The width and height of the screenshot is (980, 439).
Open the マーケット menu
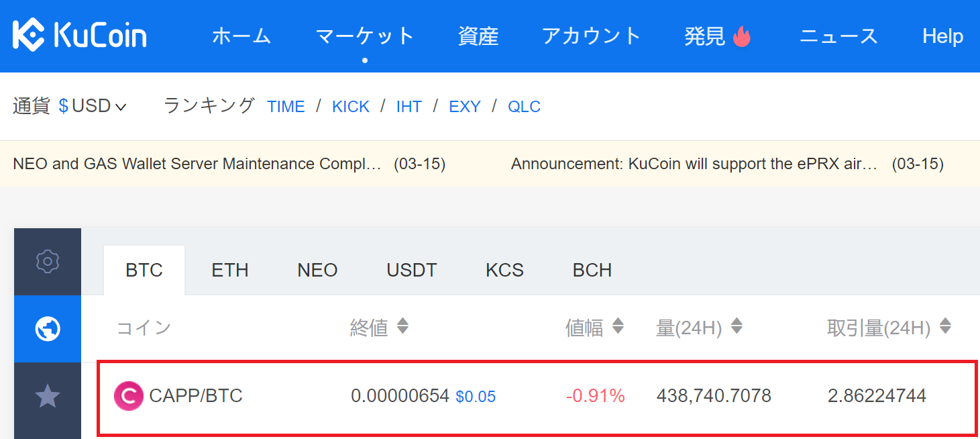click(365, 36)
